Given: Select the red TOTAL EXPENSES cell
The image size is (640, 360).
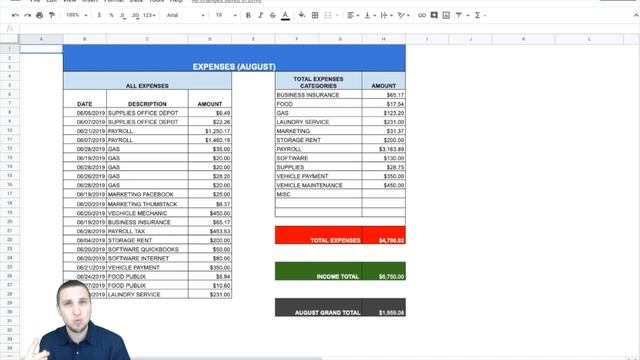Looking at the screenshot, I should click(x=318, y=235).
